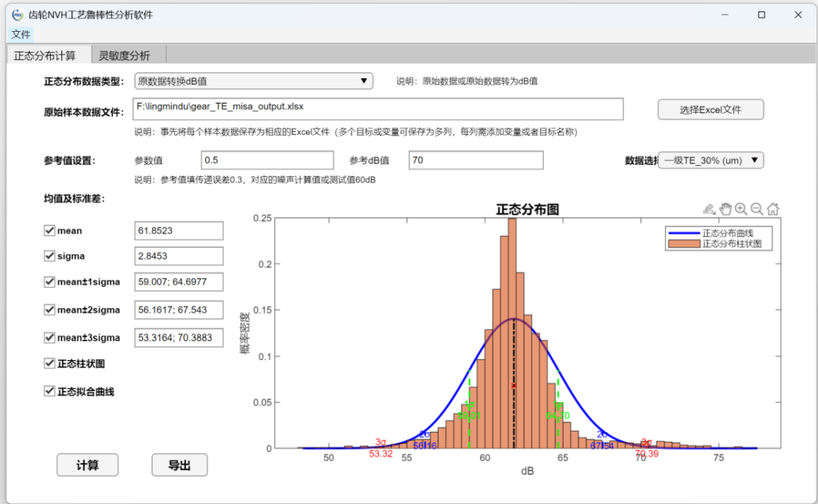
Task: Close the analysis software window
Action: tap(798, 14)
